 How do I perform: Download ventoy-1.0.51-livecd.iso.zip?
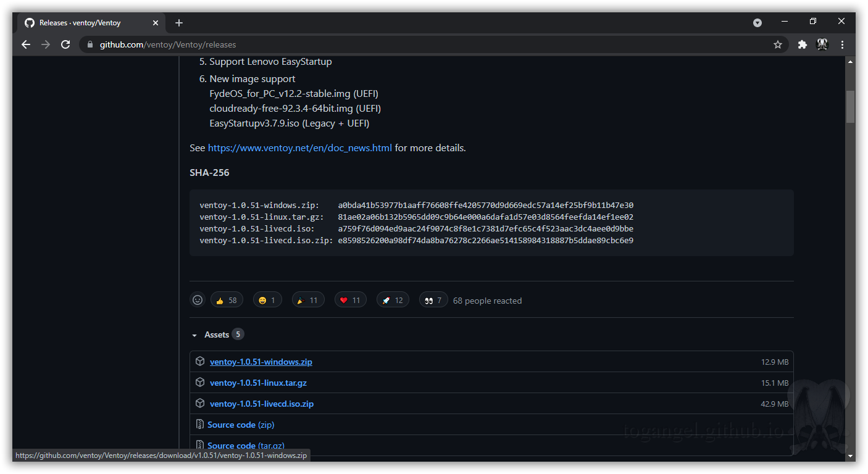tap(262, 404)
